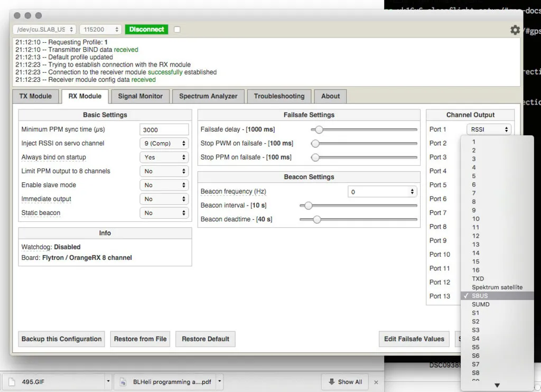Close the downloads bar with X
This screenshot has width=541, height=392.
[376, 382]
